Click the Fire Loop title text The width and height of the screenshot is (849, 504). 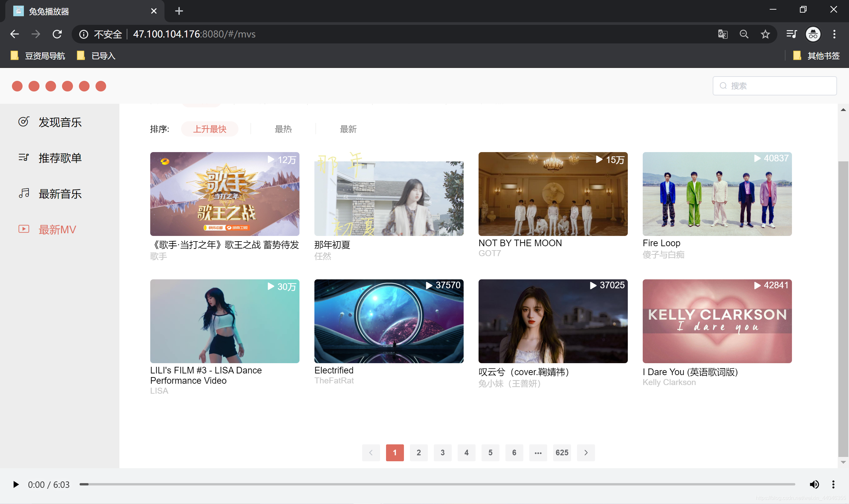[661, 243]
